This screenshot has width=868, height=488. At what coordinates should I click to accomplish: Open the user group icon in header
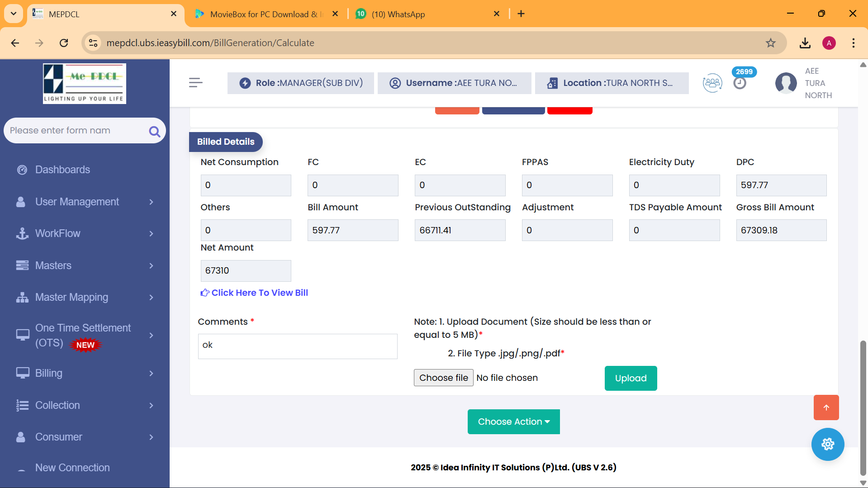712,83
